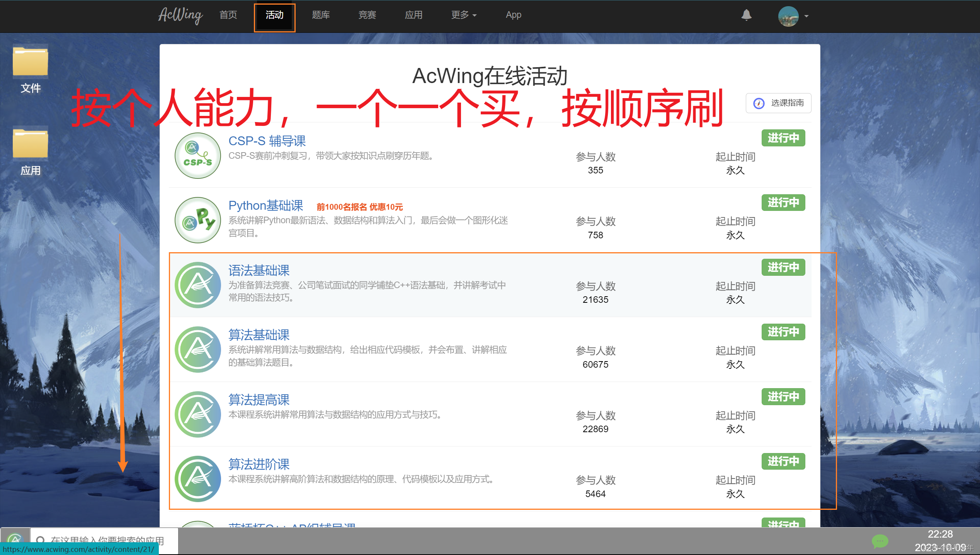The height and width of the screenshot is (555, 980).
Task: Open the notification bell
Action: [x=746, y=15]
